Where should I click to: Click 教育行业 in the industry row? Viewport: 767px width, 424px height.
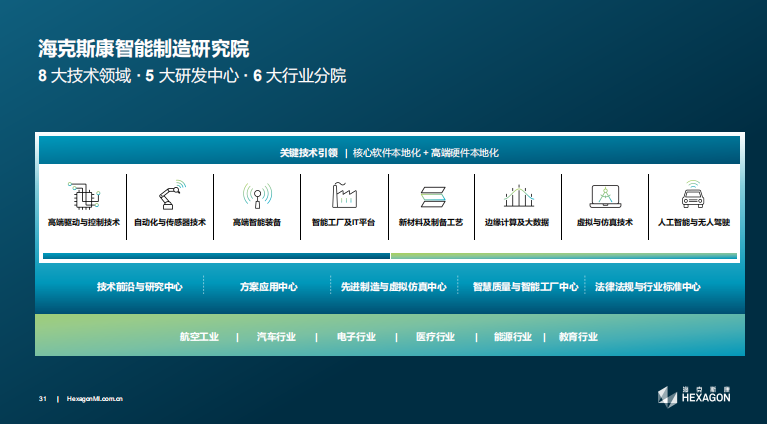(578, 337)
